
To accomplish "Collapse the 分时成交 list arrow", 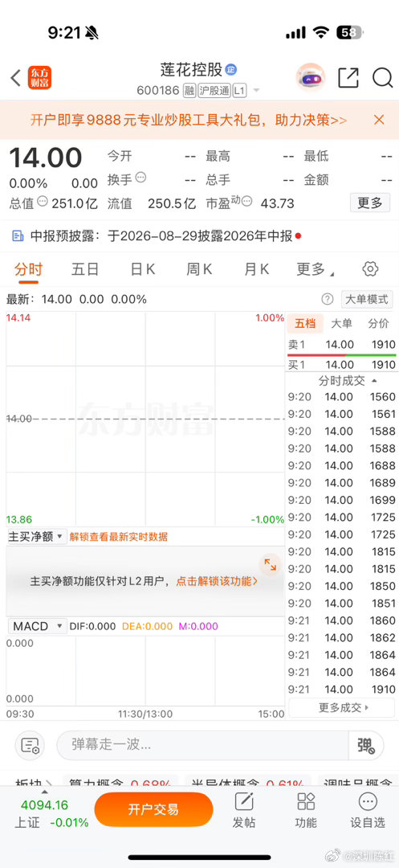I will (x=375, y=381).
